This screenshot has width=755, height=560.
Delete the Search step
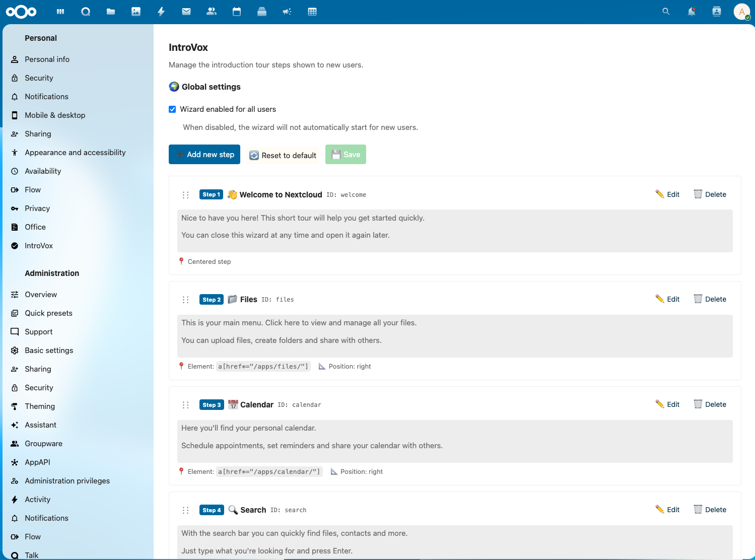tap(710, 510)
